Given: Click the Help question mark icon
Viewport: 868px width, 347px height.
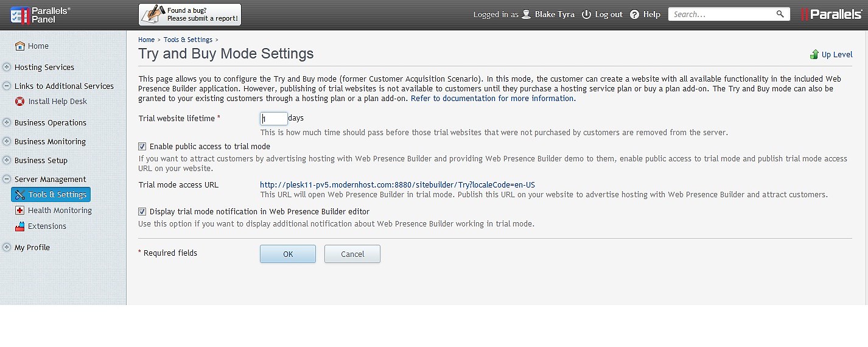Looking at the screenshot, I should pyautogui.click(x=634, y=15).
